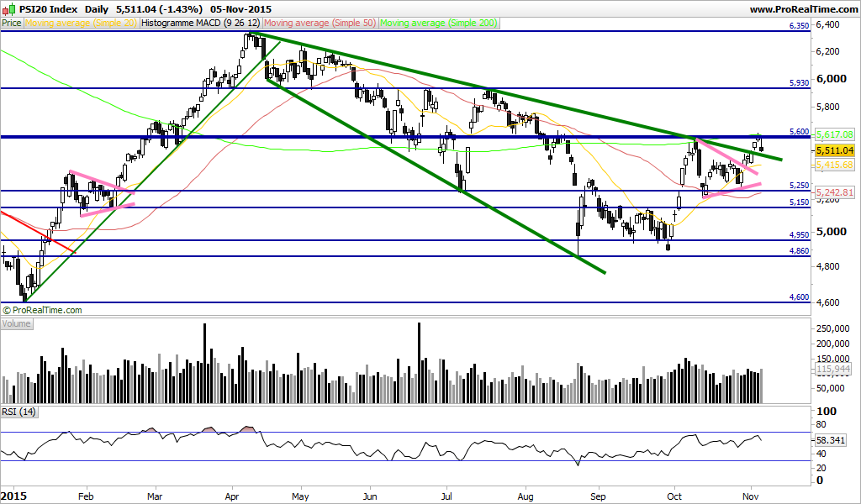Click the RSI axis 20 label
The height and width of the screenshot is (504, 861).
[821, 468]
